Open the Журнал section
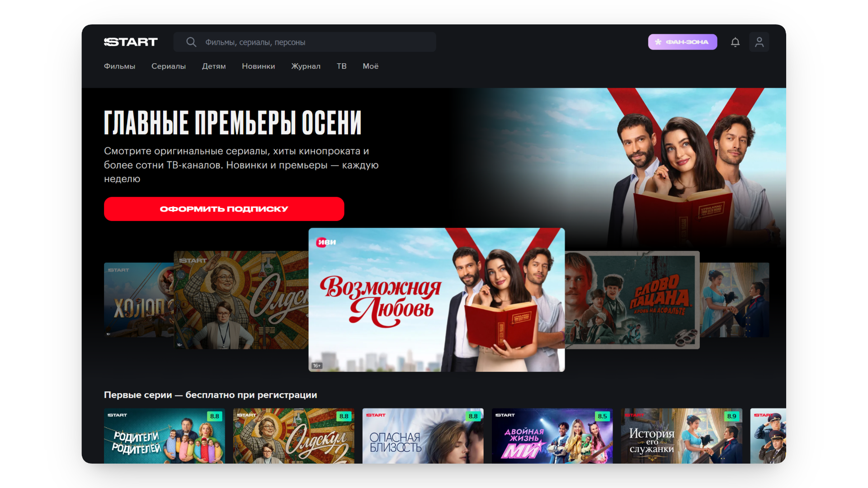Viewport: 868px width, 488px height. 306,66
